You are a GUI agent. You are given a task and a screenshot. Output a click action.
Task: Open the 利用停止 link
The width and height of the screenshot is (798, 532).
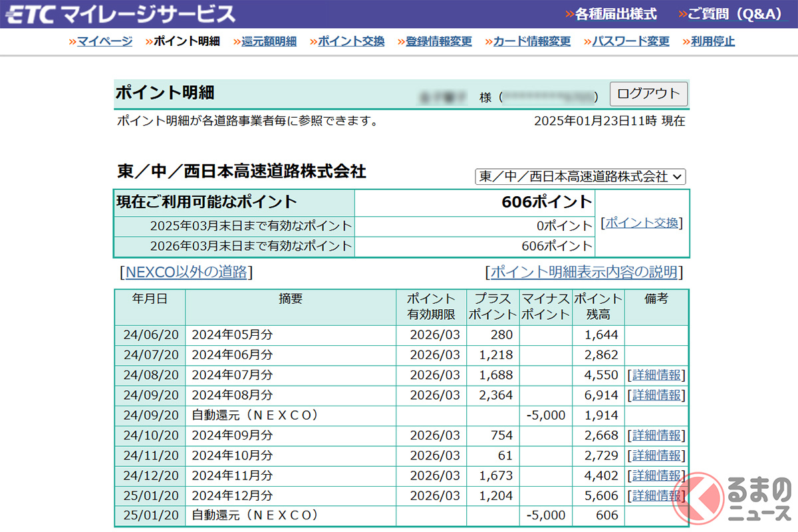(712, 41)
